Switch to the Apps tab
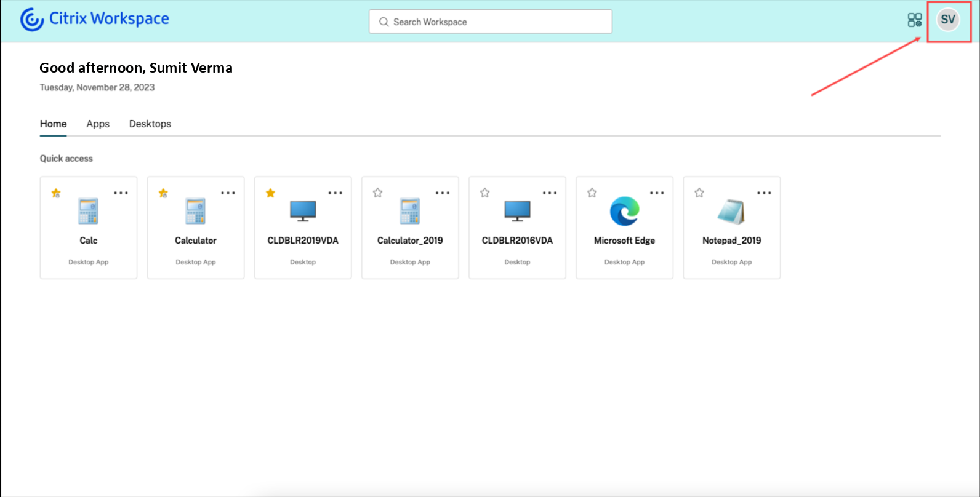This screenshot has height=497, width=980. tap(98, 124)
